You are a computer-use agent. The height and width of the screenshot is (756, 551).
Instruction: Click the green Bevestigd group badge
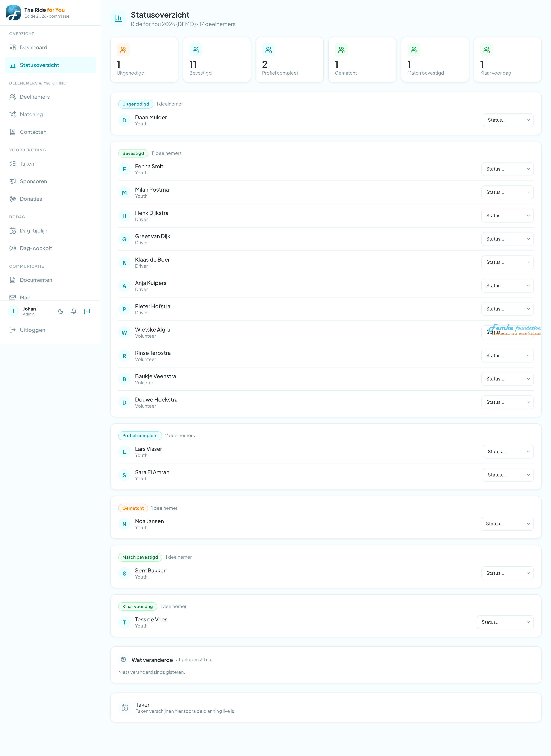point(133,153)
